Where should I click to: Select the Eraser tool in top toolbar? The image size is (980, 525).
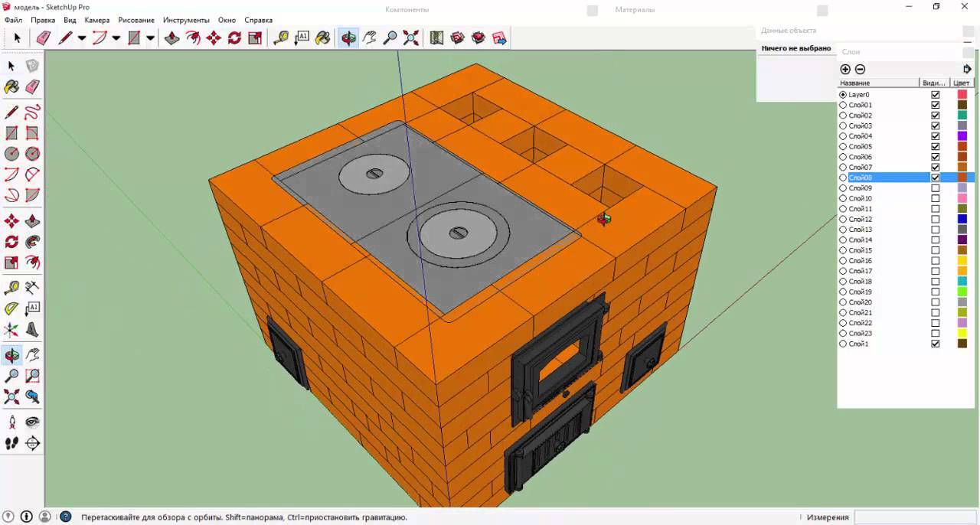[x=44, y=37]
